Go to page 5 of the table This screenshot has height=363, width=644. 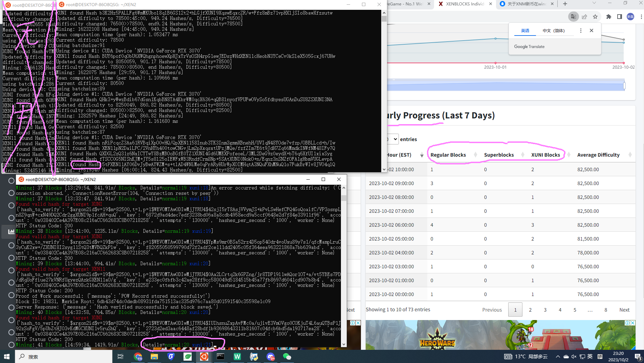575,310
